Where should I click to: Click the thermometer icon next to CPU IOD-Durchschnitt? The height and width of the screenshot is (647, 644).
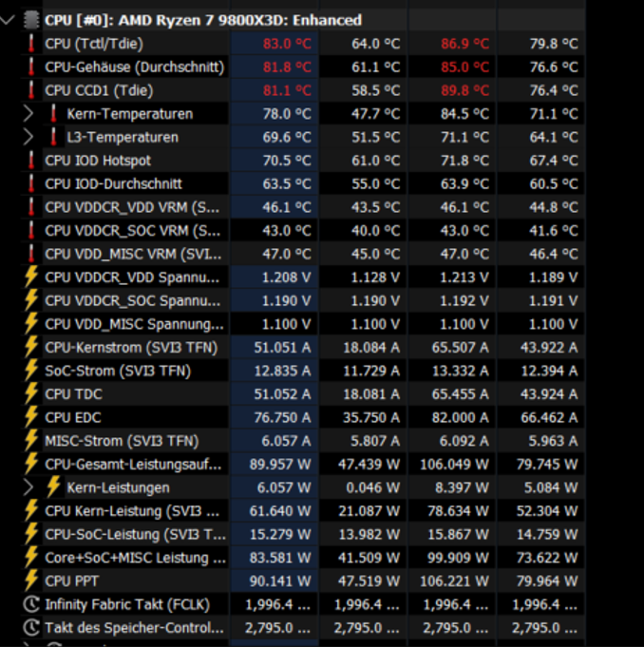point(31,183)
